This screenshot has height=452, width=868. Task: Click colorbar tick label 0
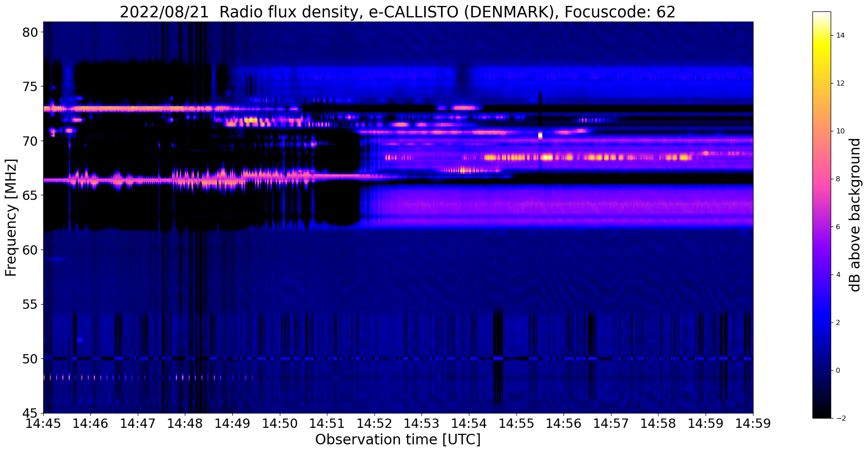pyautogui.click(x=837, y=371)
